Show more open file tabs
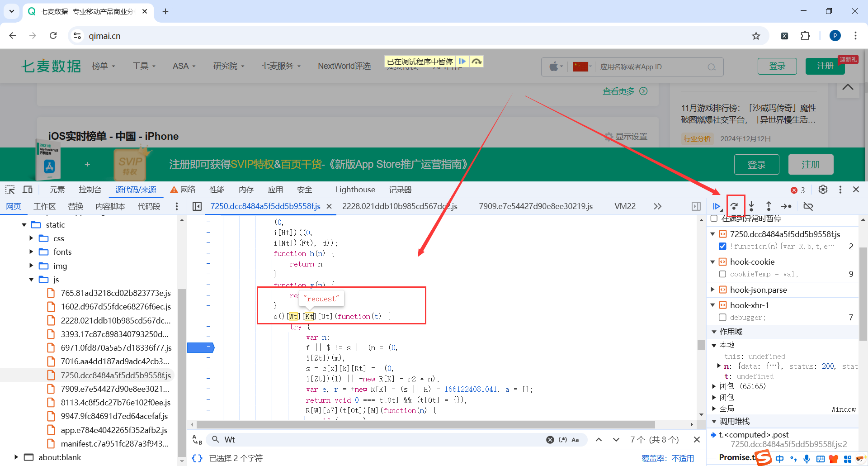Viewport: 868px width, 466px height. pos(657,206)
